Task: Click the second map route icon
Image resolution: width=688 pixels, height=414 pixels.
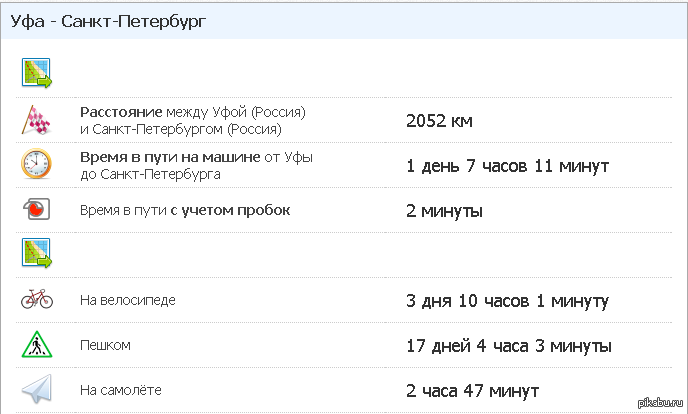Action: point(37,254)
